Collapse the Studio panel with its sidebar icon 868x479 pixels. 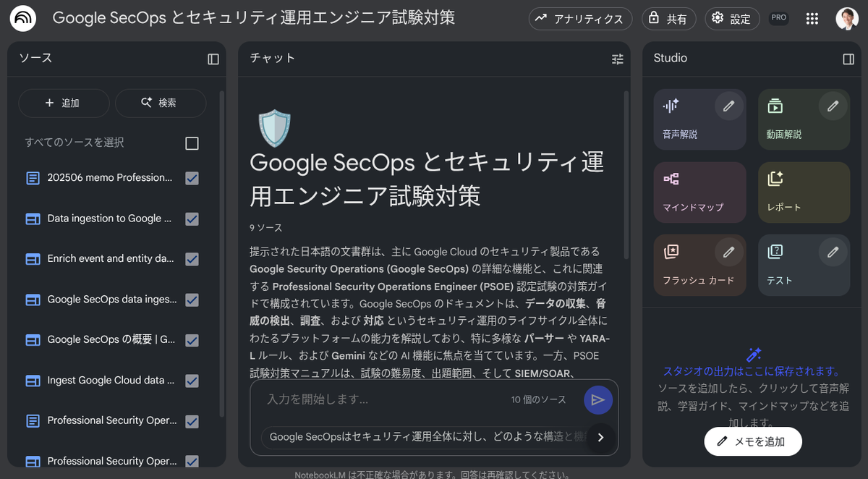[x=848, y=59]
